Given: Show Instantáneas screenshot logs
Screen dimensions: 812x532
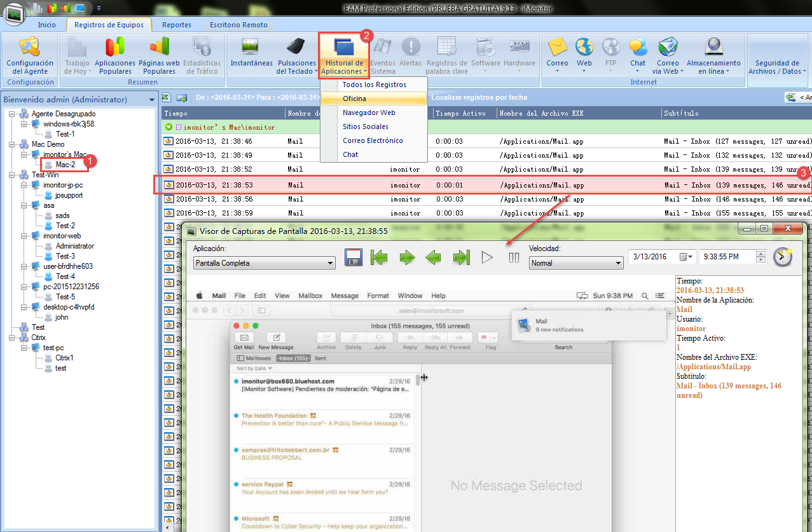Looking at the screenshot, I should point(251,53).
